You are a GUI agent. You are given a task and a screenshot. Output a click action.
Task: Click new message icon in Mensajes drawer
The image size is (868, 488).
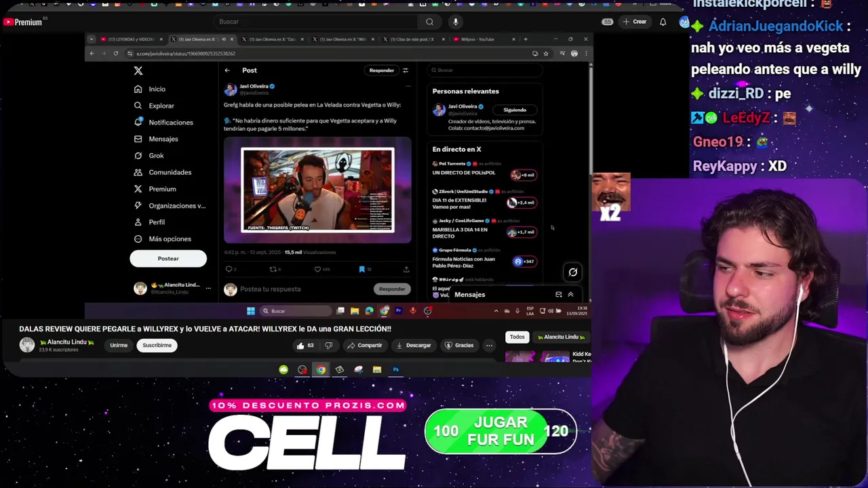(559, 295)
